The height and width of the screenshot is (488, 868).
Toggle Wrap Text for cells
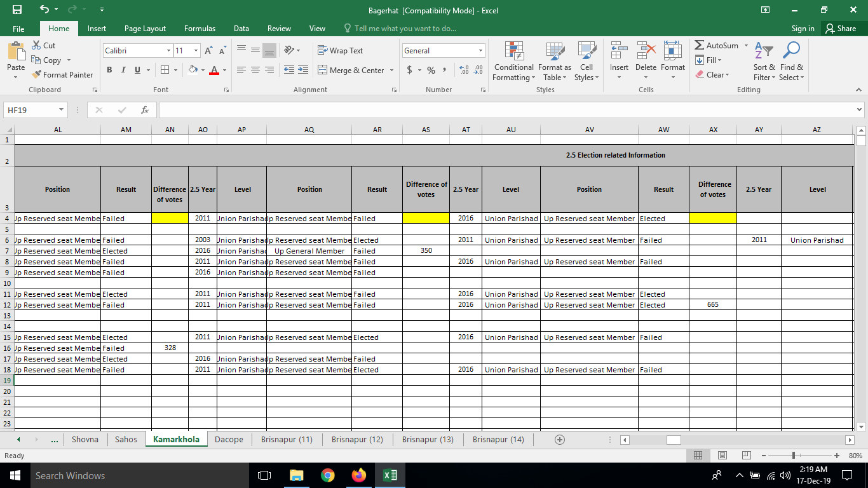[340, 51]
